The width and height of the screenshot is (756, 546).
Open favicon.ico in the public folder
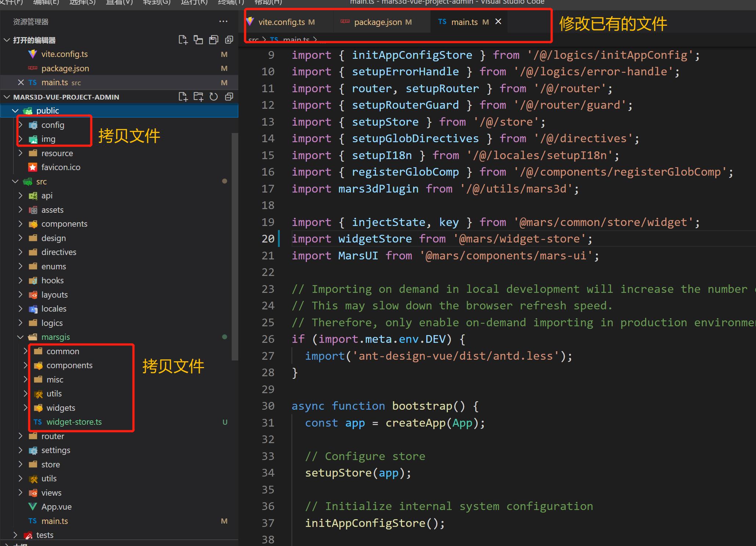tap(61, 167)
